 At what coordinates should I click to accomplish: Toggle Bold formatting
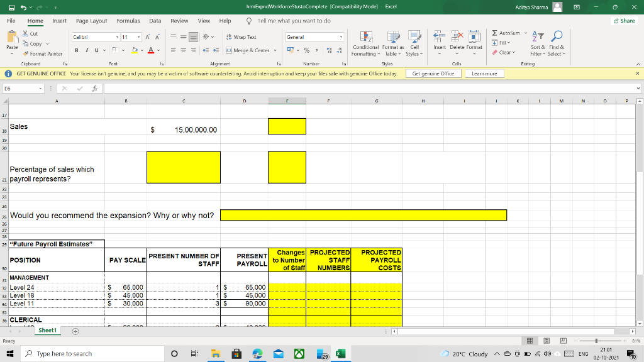(x=76, y=50)
